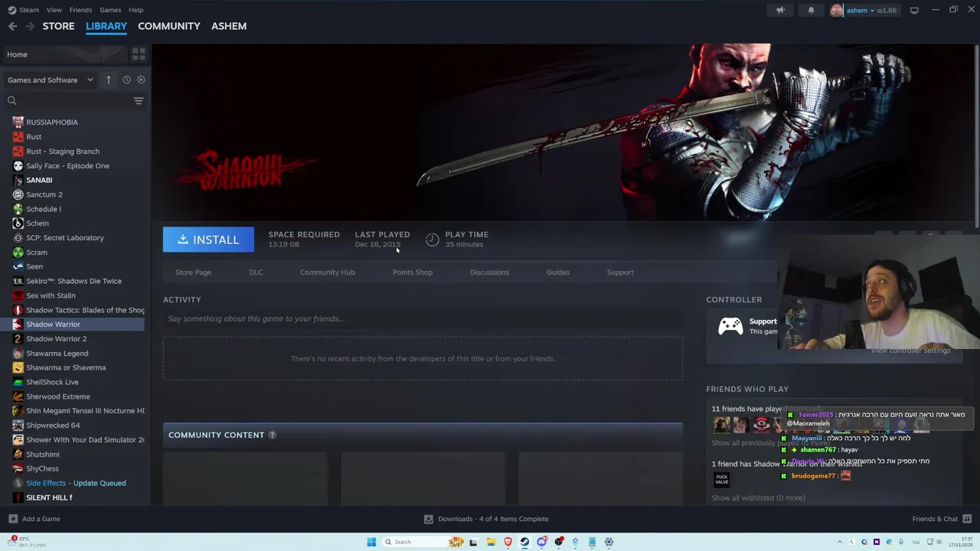The image size is (980, 551).
Task: Switch to Big Picture mode monitor icon
Action: (914, 10)
